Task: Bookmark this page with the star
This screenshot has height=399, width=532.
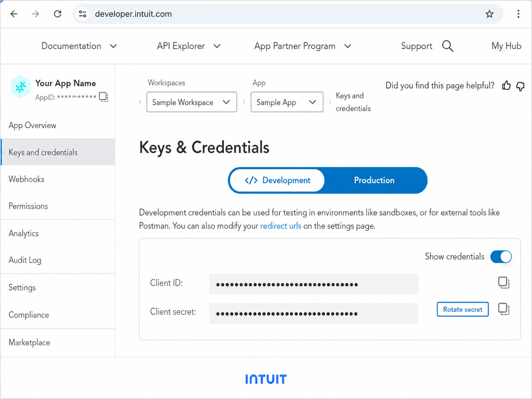Action: click(489, 14)
